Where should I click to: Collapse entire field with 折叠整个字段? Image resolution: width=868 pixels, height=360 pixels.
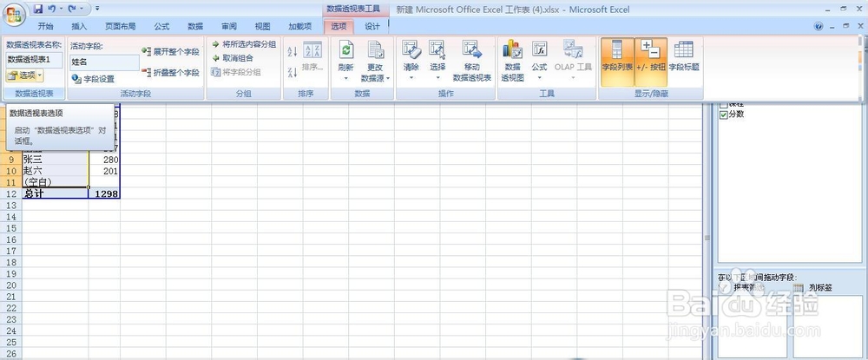(x=170, y=72)
